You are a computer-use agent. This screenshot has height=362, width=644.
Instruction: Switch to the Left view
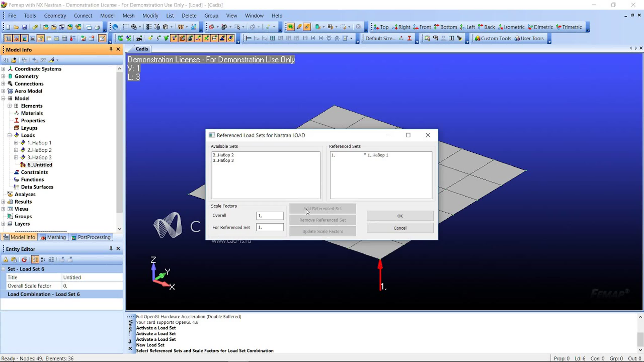(467, 27)
